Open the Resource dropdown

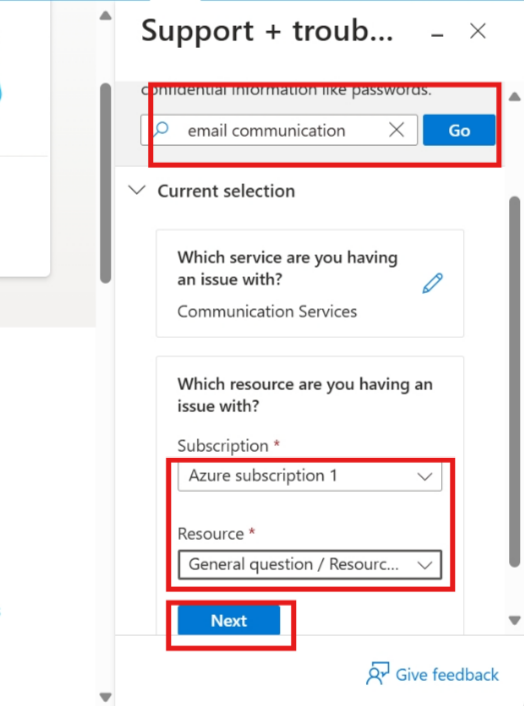[310, 564]
